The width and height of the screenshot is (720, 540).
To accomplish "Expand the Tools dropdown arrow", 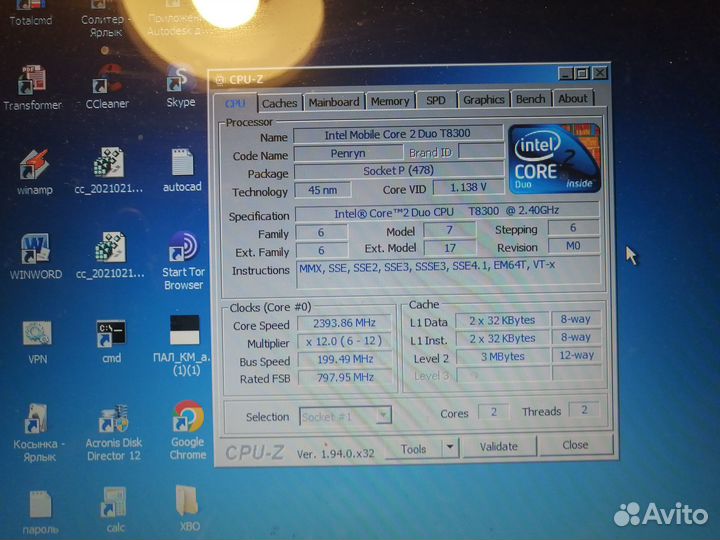I will (x=450, y=447).
